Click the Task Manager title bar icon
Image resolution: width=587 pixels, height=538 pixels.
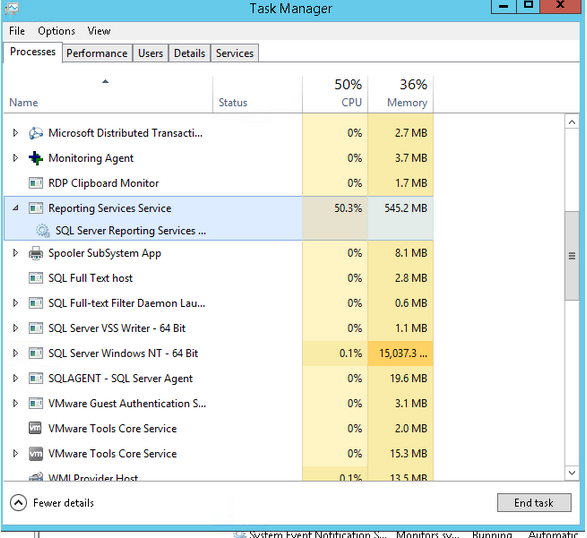pyautogui.click(x=12, y=8)
